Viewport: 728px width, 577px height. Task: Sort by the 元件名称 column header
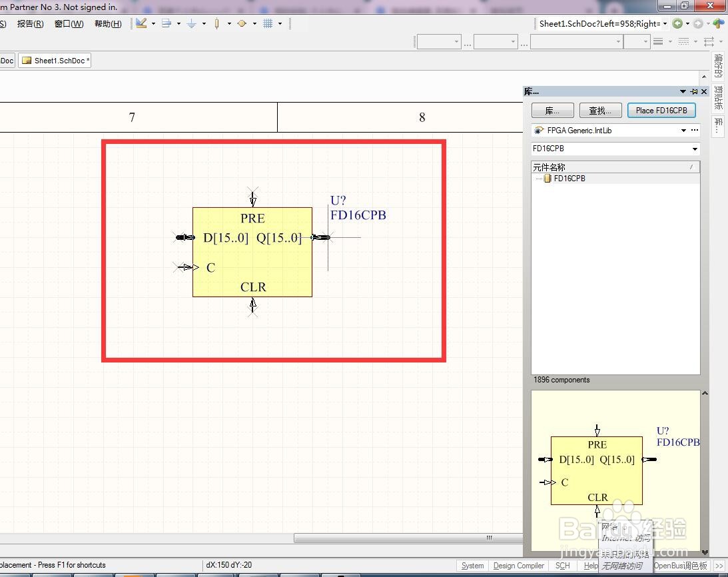tap(615, 167)
